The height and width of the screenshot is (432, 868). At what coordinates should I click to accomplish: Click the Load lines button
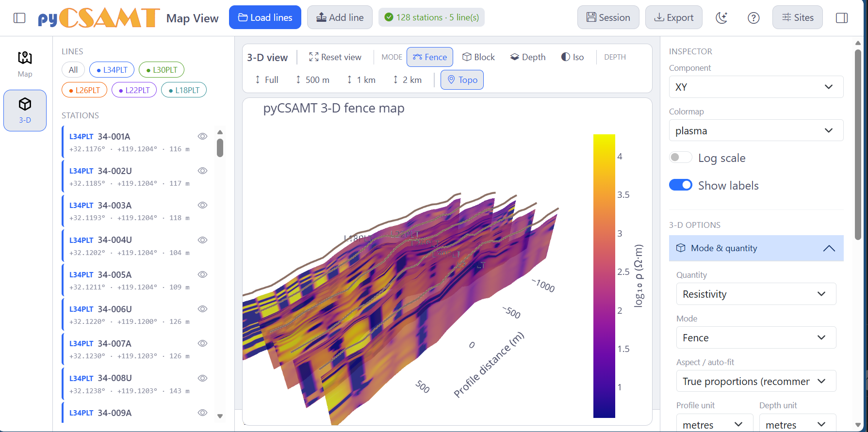(265, 17)
